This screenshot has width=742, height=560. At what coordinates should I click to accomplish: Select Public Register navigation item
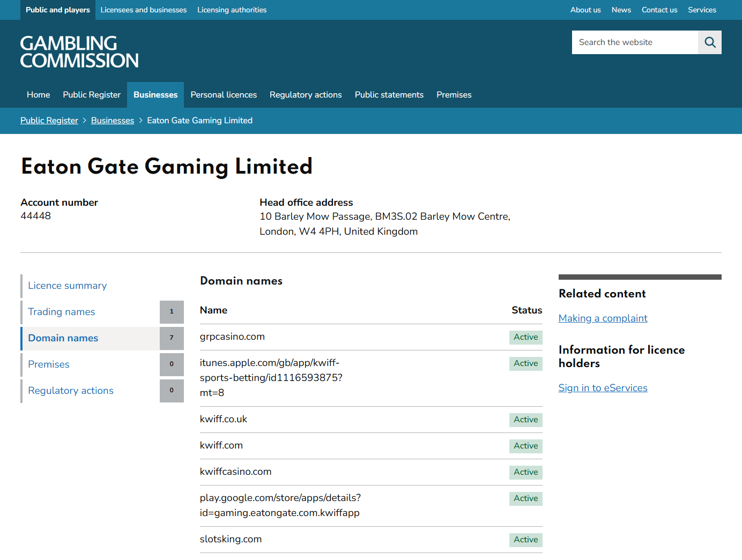(92, 95)
